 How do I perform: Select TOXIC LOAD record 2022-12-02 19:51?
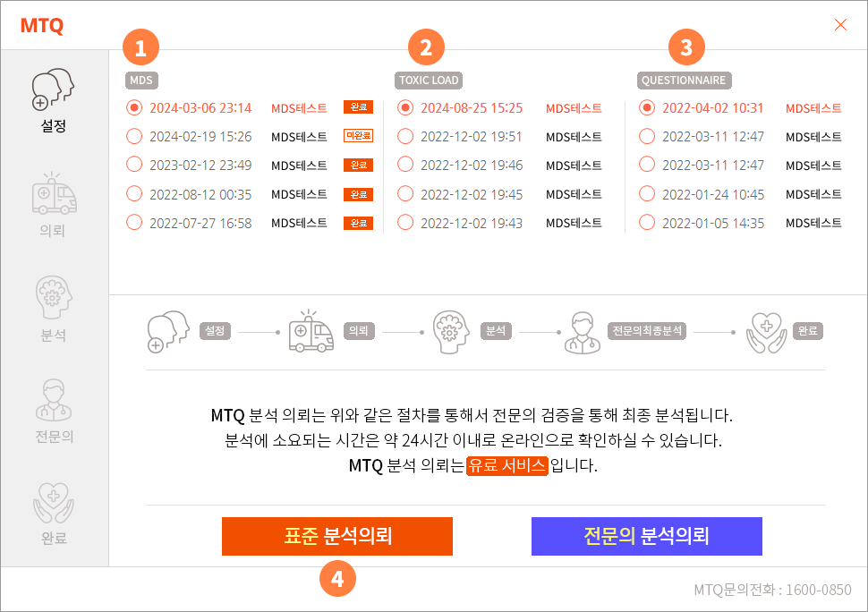tap(405, 137)
